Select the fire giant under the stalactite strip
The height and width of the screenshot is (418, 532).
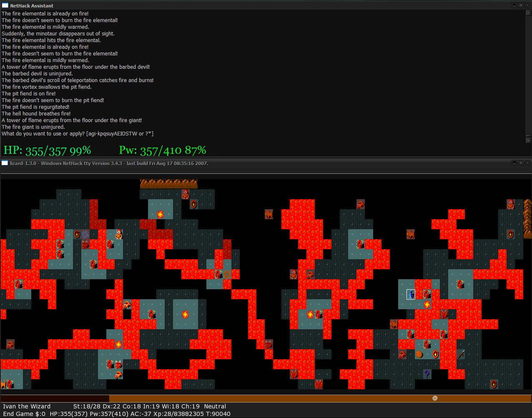[186, 194]
